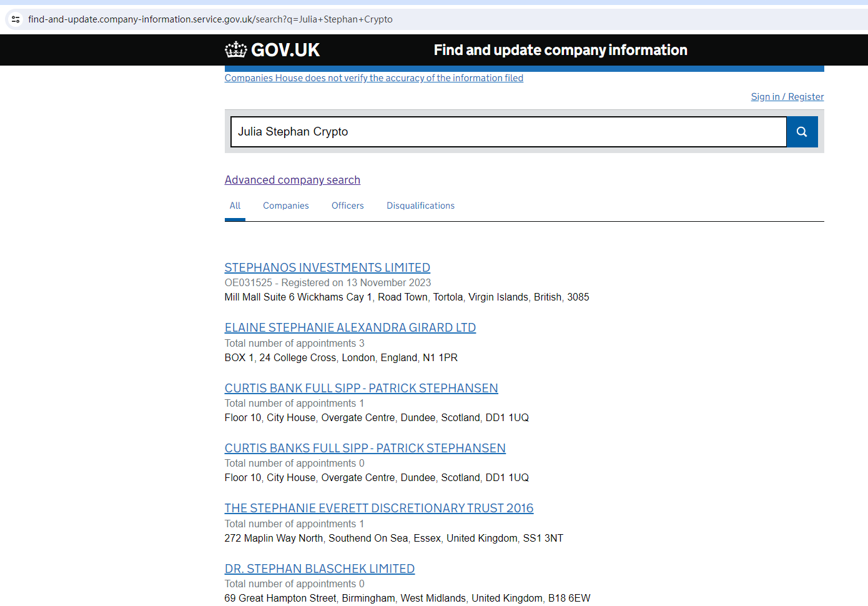Click the GOV.UK crown logo
868x606 pixels.
272,50
